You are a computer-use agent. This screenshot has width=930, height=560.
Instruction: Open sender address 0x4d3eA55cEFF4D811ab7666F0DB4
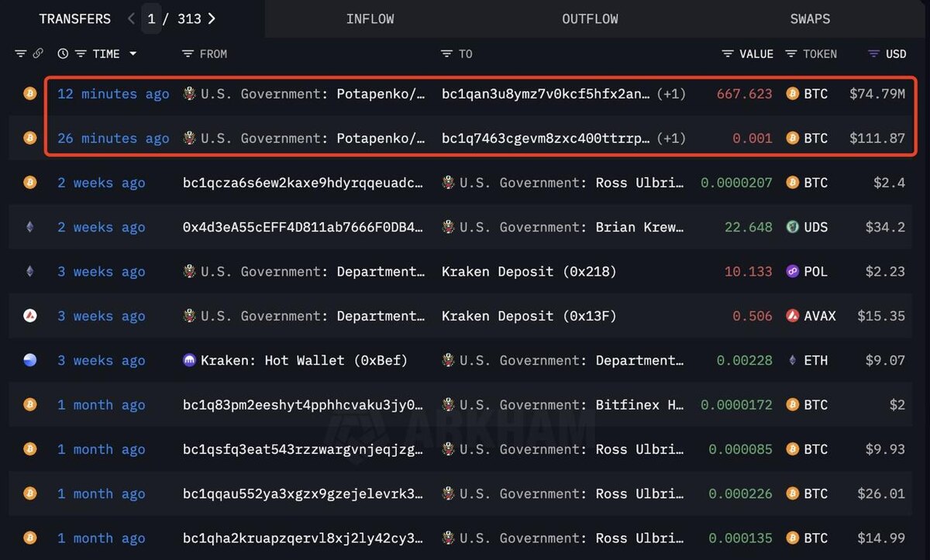coord(303,227)
